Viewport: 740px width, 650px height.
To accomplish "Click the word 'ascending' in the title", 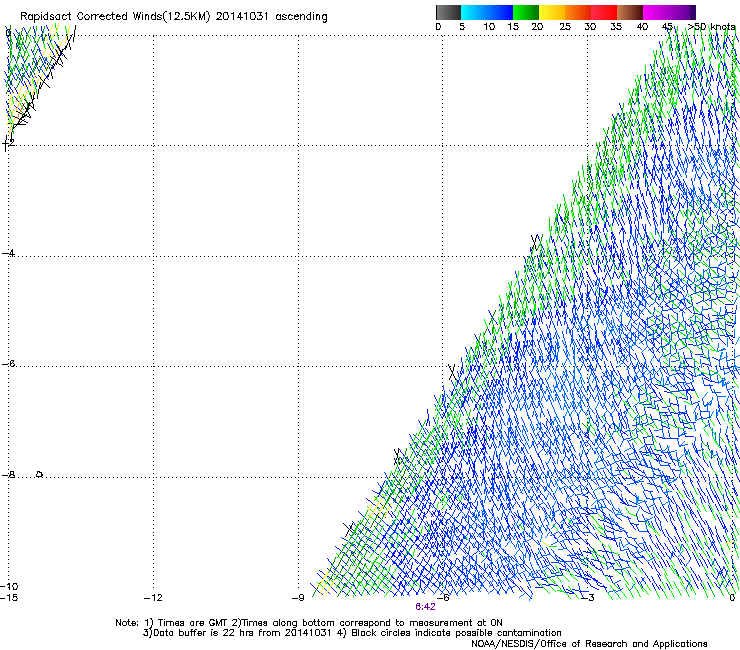I will 301,17.
